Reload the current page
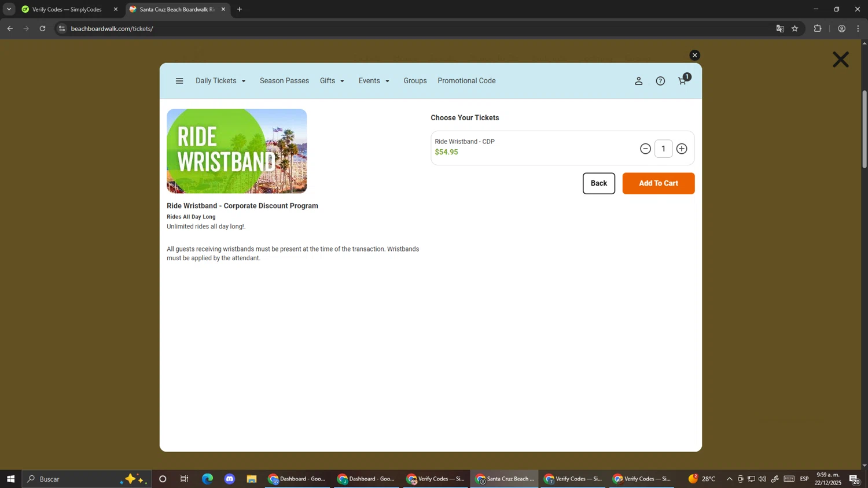Viewport: 868px width, 488px height. [42, 28]
